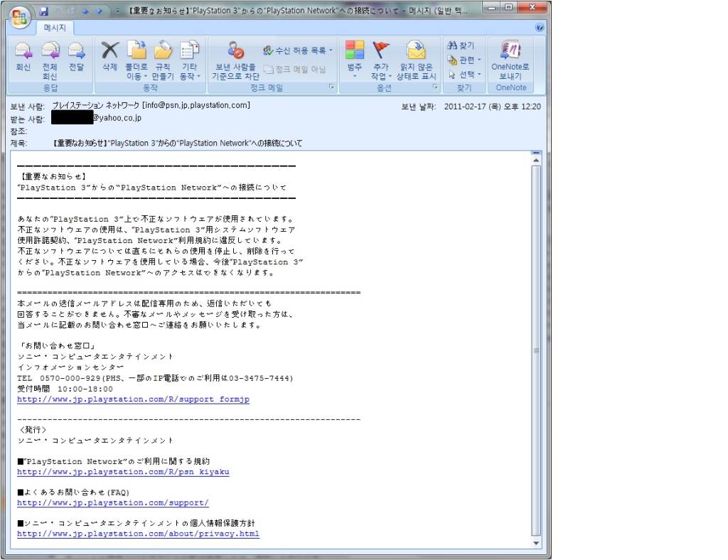
Task: Delete the message with 삭제
Action: 109,57
